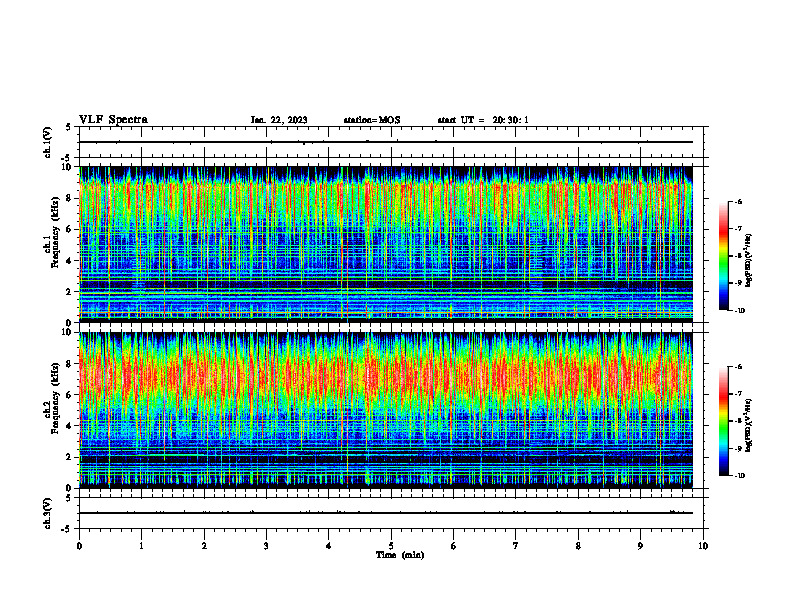792x612 pixels.
Task: Click the 'ch.3(V)' axis label
Action: click(x=48, y=513)
